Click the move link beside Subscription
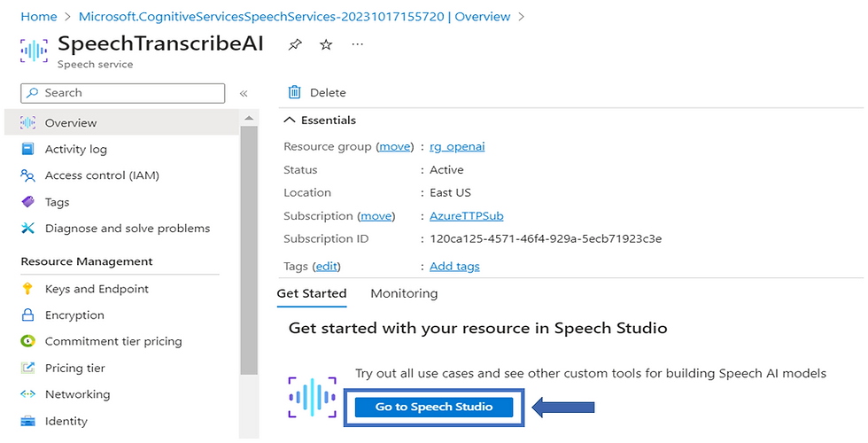 tap(376, 216)
